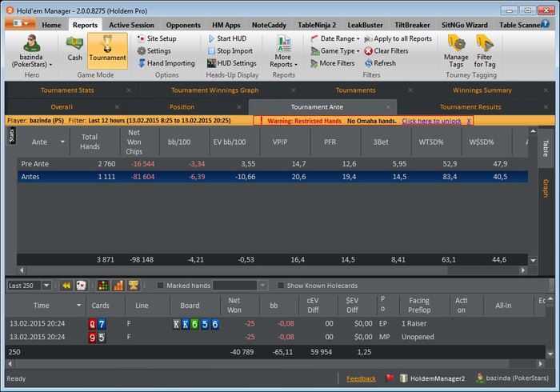
Task: Click the red flag status icon
Action: (390, 378)
